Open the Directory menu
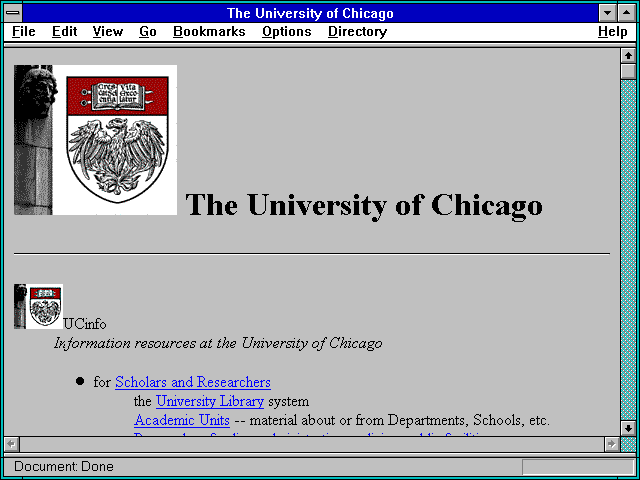The width and height of the screenshot is (640, 480). 358,31
